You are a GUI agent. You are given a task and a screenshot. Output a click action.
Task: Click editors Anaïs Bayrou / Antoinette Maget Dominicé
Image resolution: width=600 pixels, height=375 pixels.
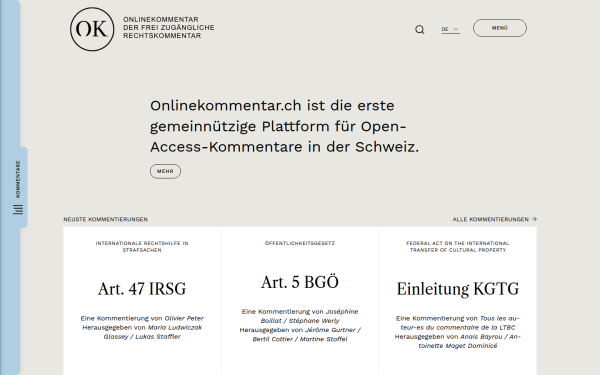click(x=470, y=341)
